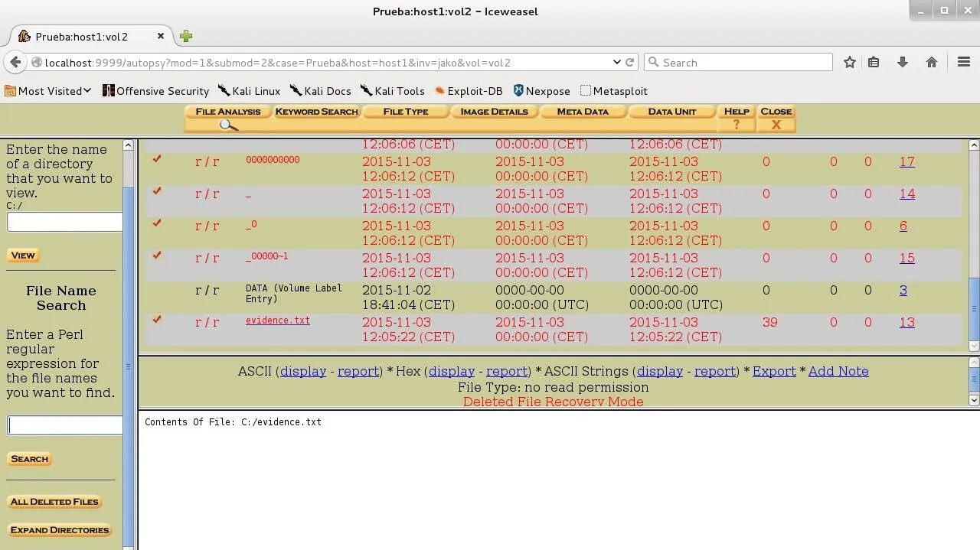Open the downloads arrow icon

(903, 62)
